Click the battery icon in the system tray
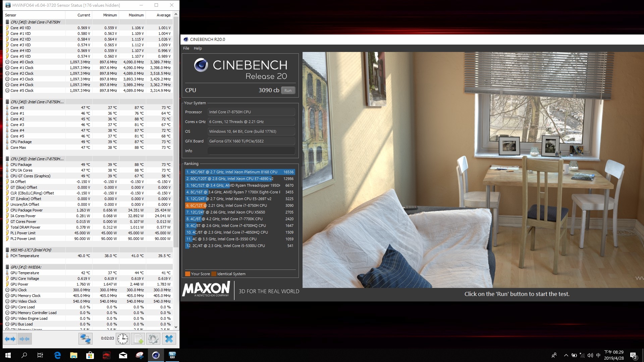644x362 pixels. (574, 355)
